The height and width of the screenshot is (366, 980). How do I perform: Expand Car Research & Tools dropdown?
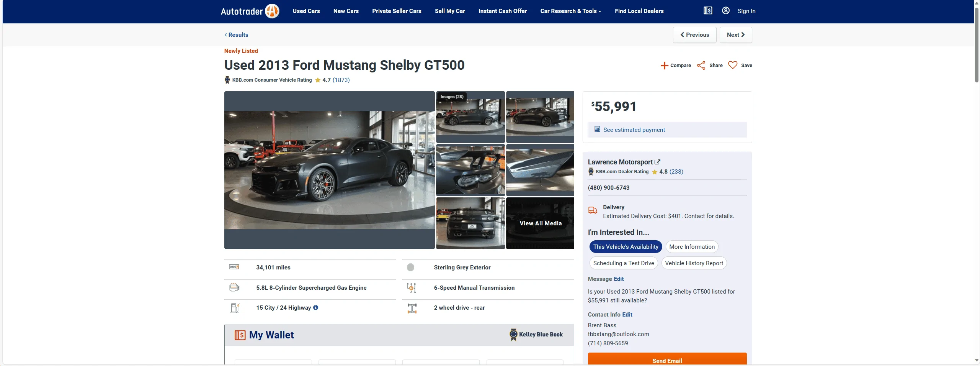(570, 11)
